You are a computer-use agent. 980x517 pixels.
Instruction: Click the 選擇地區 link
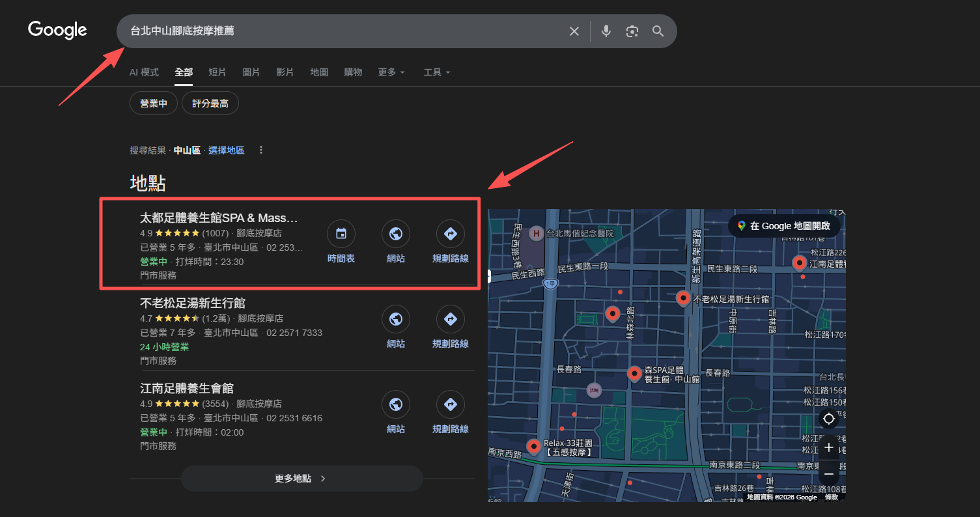(x=226, y=150)
